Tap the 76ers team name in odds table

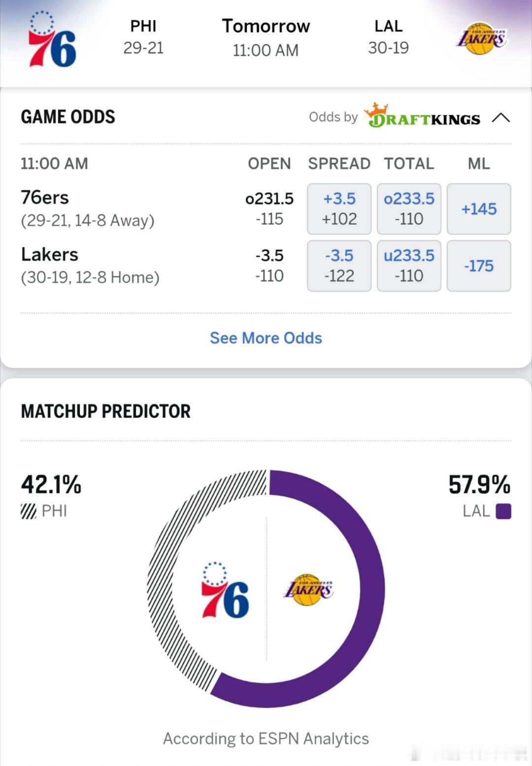click(45, 198)
